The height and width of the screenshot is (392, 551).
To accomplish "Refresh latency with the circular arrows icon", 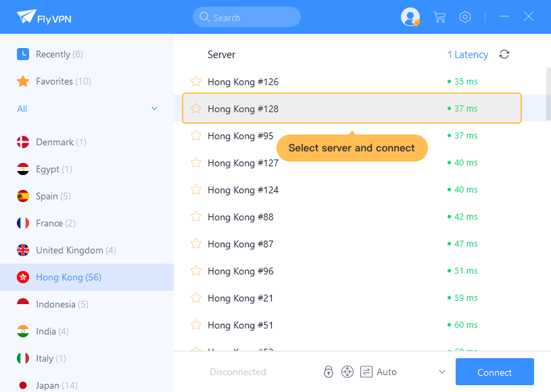I will coord(504,55).
